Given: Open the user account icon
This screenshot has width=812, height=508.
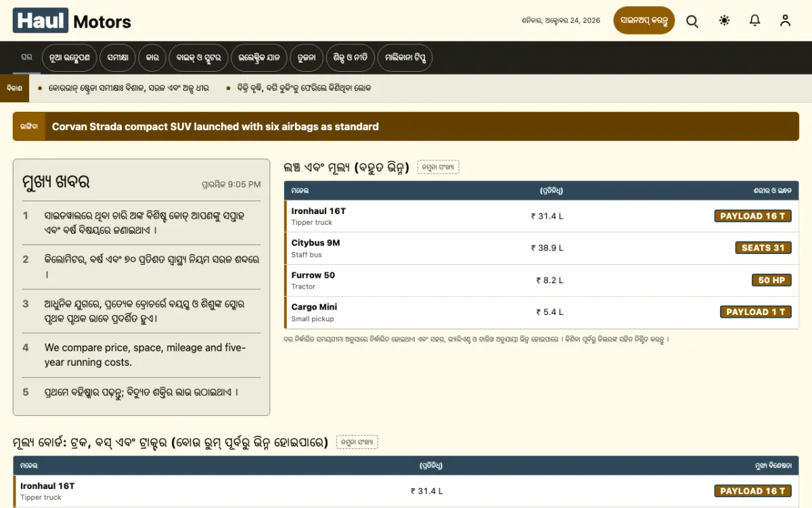Looking at the screenshot, I should [785, 20].
